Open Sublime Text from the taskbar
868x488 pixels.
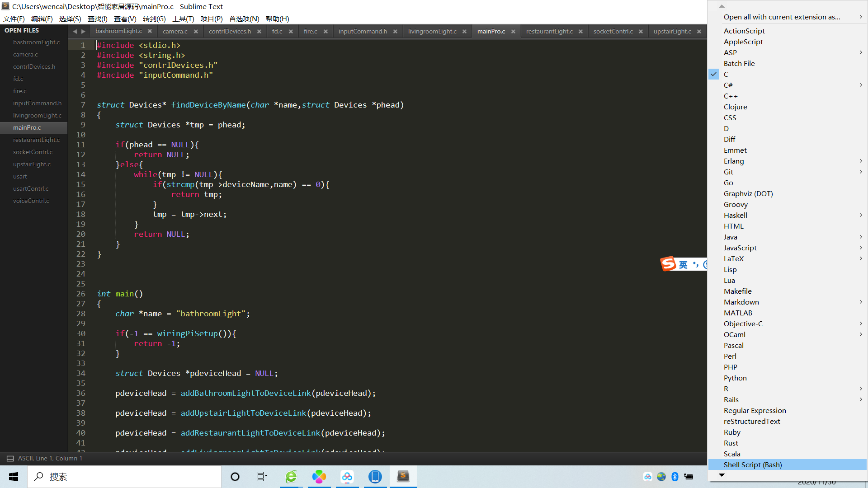click(x=403, y=476)
